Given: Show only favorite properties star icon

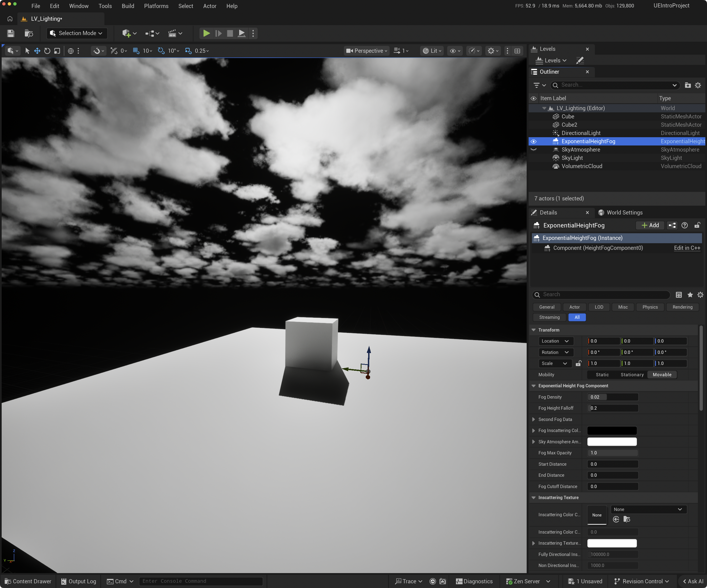Looking at the screenshot, I should (690, 295).
